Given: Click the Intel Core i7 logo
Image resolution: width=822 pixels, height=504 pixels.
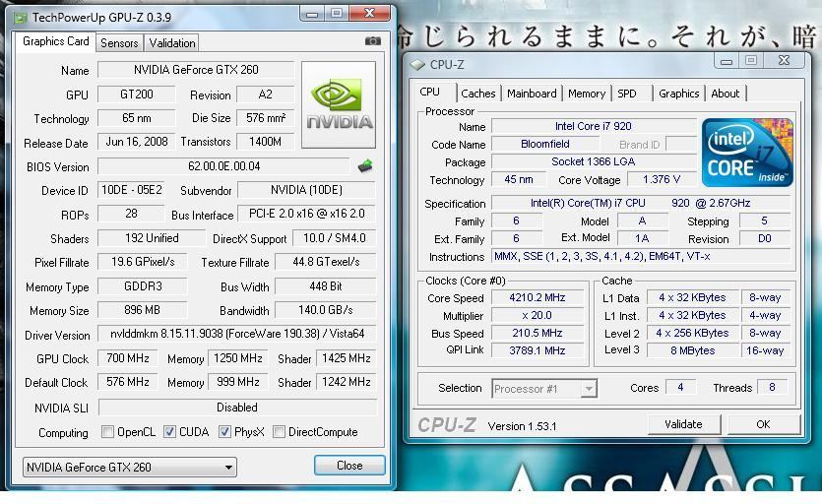Looking at the screenshot, I should tap(747, 153).
